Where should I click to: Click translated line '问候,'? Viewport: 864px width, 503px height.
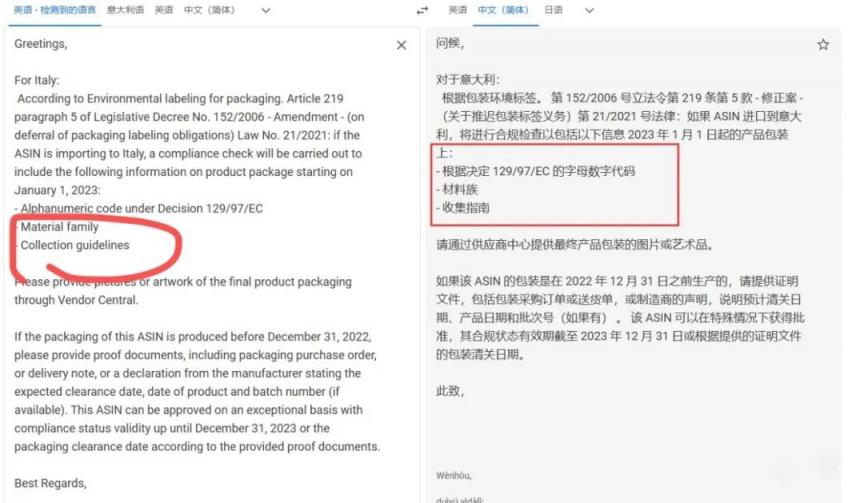[x=450, y=44]
